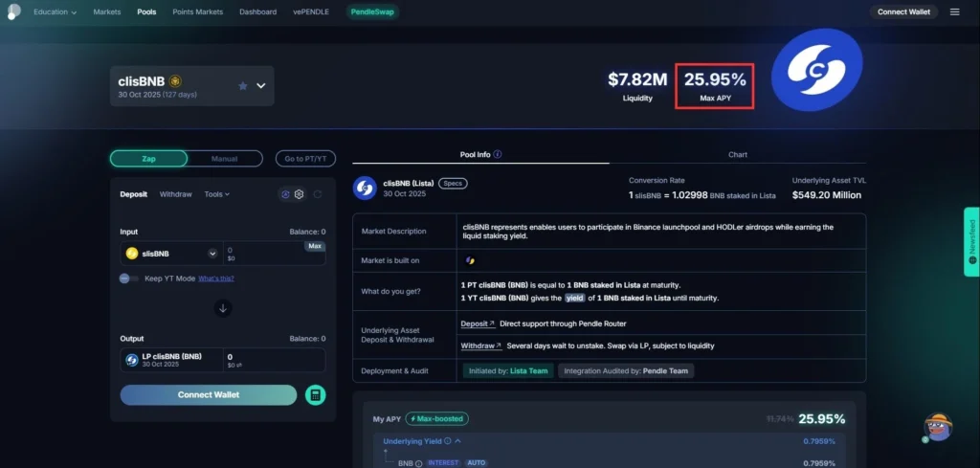The width and height of the screenshot is (980, 468).
Task: Click the yellow slisBNB token icon
Action: [x=132, y=254]
